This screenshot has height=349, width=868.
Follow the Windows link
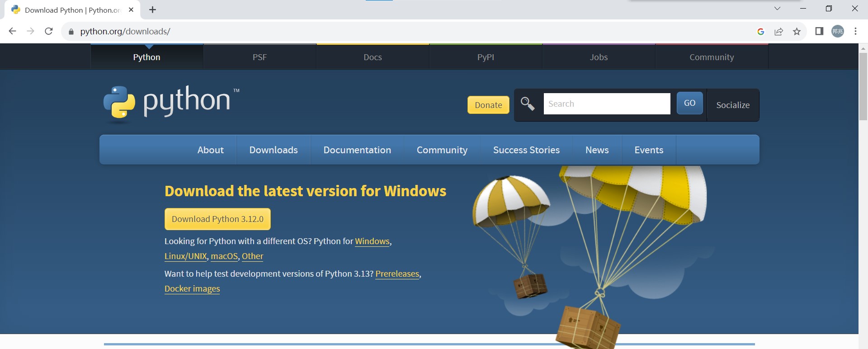click(x=372, y=241)
